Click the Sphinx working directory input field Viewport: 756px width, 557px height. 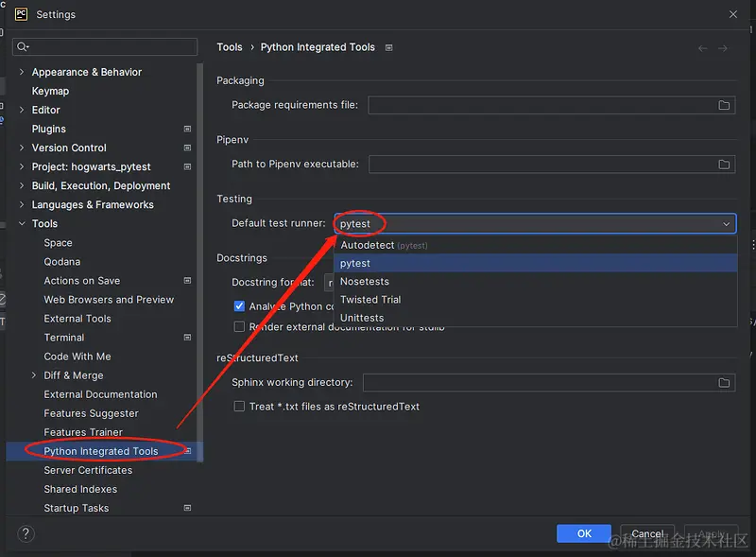tap(549, 383)
